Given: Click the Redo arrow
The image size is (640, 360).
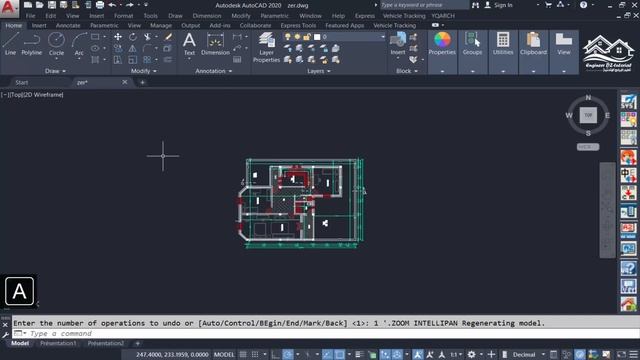Looking at the screenshot, I should 129,5.
